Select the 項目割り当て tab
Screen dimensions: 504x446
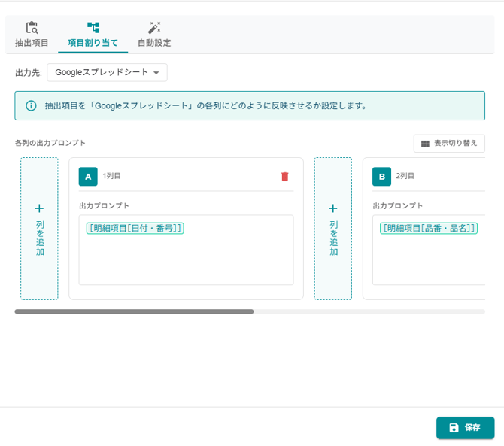point(93,35)
